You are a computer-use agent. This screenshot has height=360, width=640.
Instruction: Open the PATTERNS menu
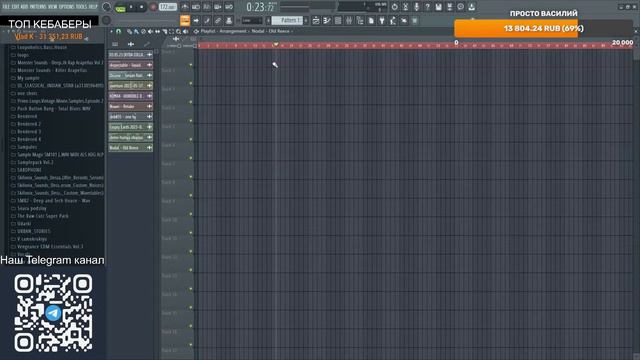[x=38, y=7]
